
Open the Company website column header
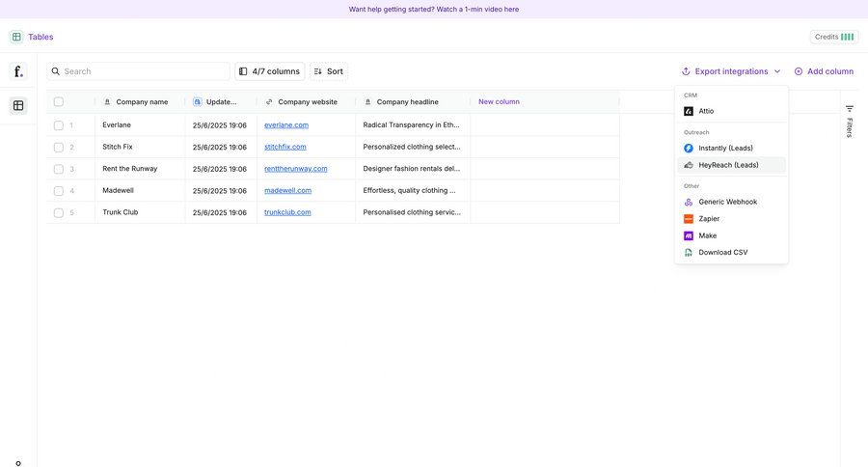pos(306,102)
